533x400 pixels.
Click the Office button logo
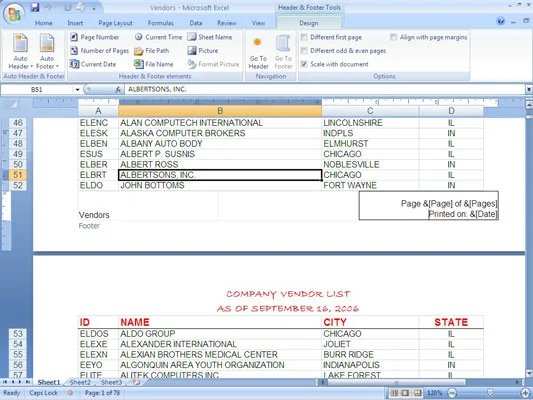pos(14,14)
